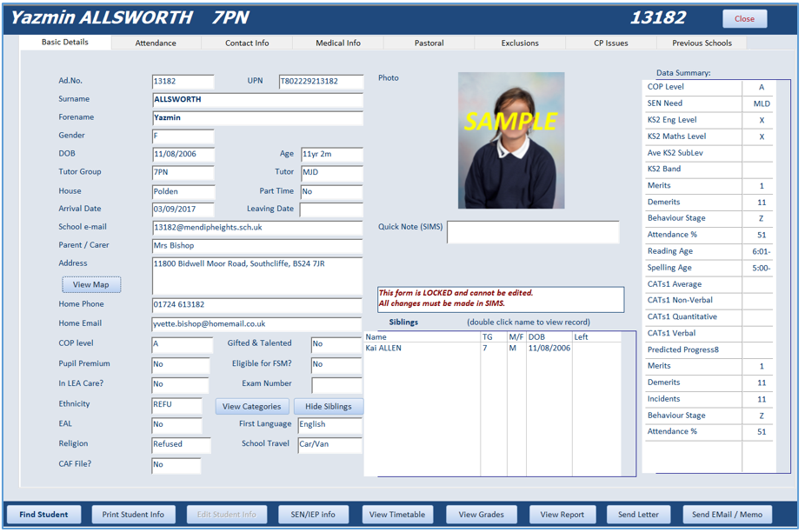
Task: Click the empty Exam Number field
Action: coord(337,384)
